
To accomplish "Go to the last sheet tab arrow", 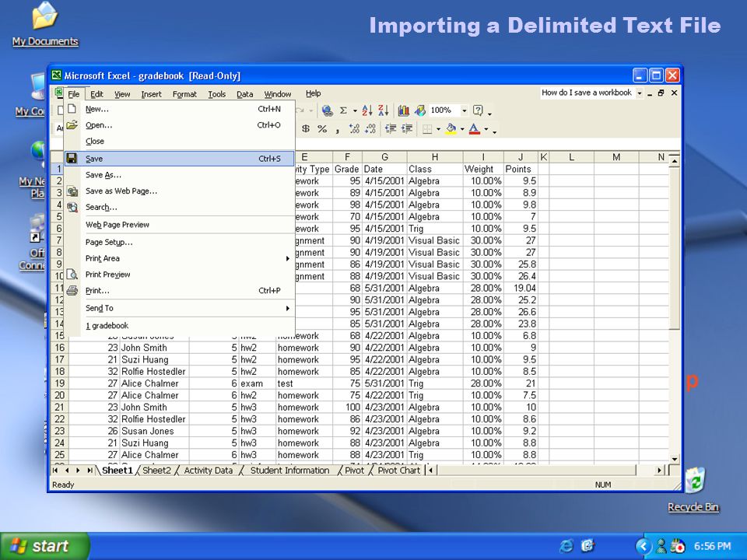I will coord(89,471).
